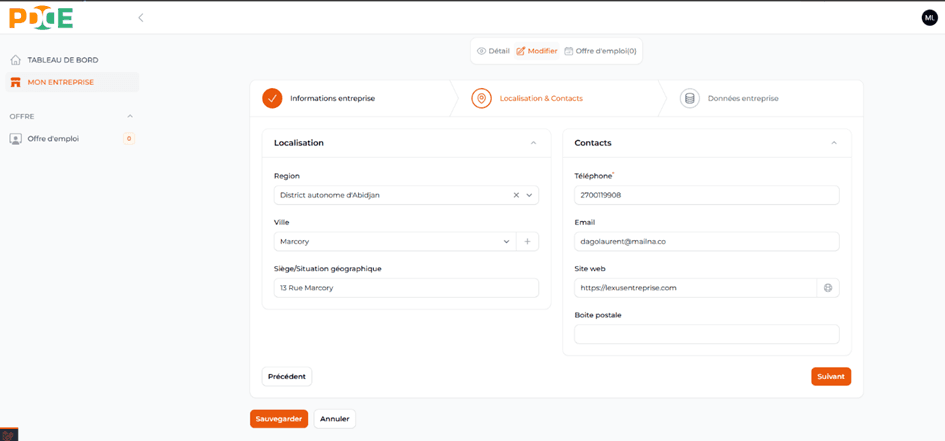Image resolution: width=945 pixels, height=441 pixels.
Task: Clear the Region selection with the X
Action: point(516,195)
